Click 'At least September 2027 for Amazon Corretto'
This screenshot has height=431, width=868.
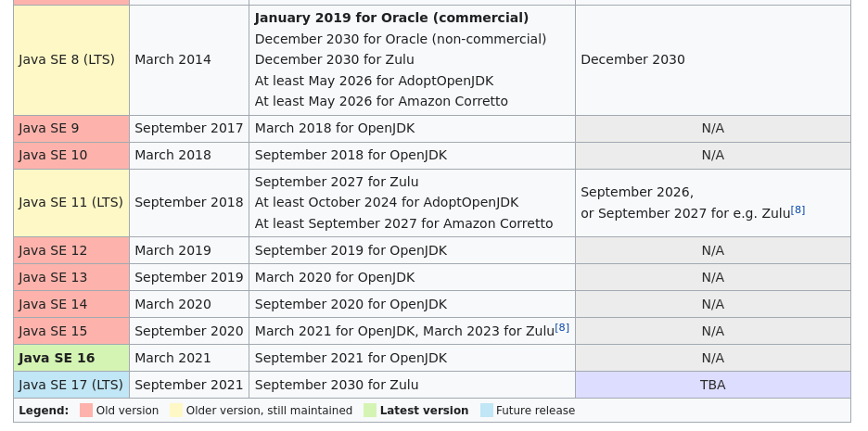click(x=403, y=223)
